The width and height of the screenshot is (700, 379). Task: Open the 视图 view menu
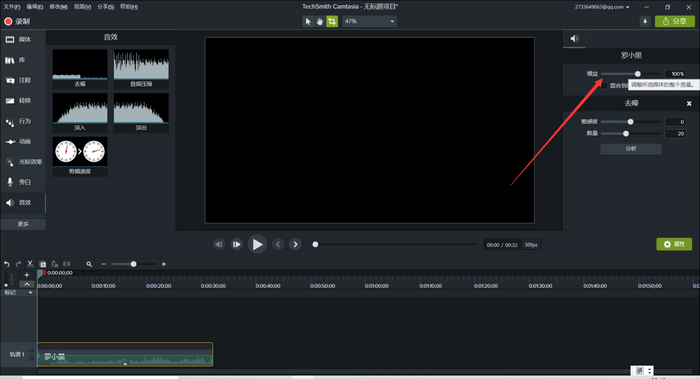coord(82,7)
